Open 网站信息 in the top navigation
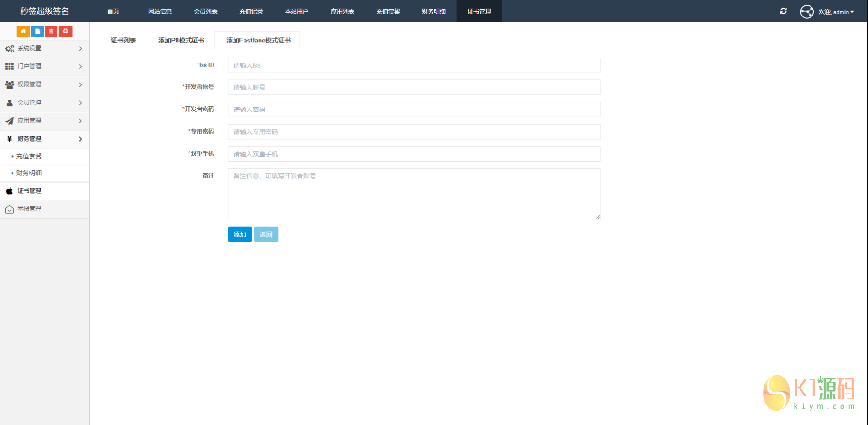Viewport: 868px width, 425px height. click(x=160, y=11)
